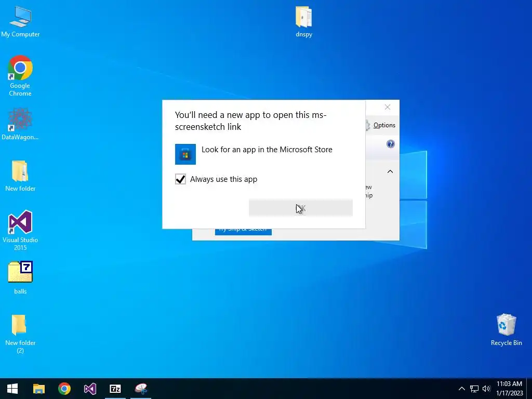Open New folder (2) on desktop
This screenshot has height=399, width=532.
pyautogui.click(x=20, y=334)
